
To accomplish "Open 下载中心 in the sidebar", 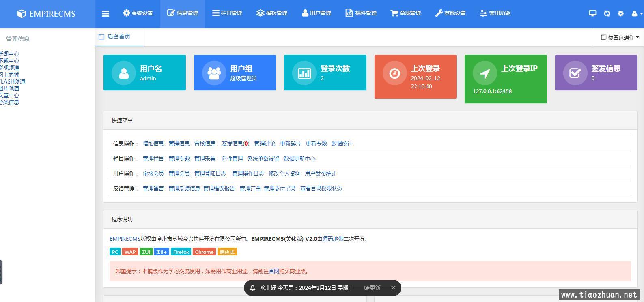I will (9, 61).
